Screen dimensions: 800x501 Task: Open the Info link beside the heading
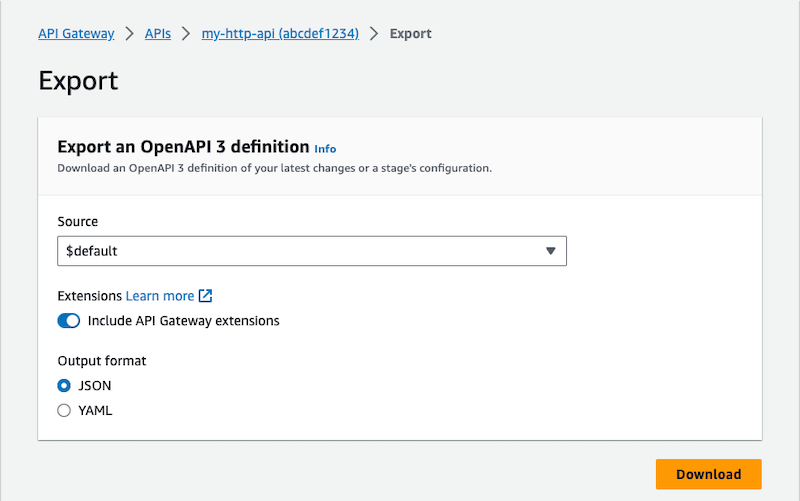[325, 149]
